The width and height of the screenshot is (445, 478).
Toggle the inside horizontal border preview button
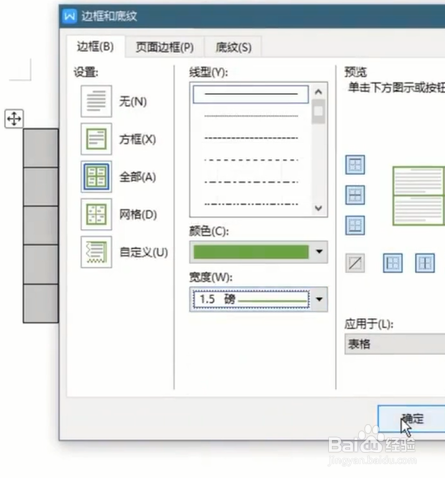coord(355,195)
